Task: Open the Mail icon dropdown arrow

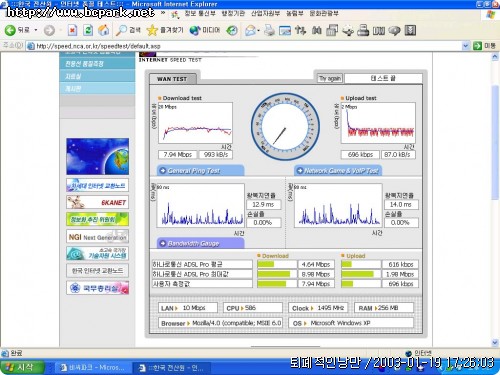Action: pos(259,30)
